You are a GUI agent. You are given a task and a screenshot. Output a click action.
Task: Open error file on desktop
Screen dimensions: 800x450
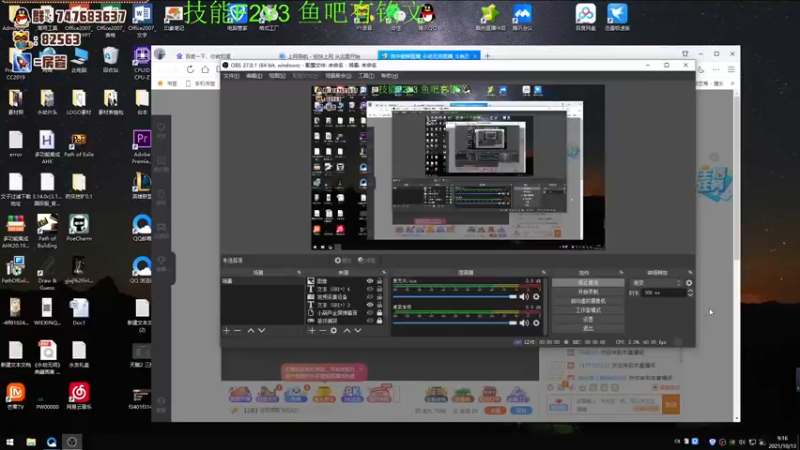pyautogui.click(x=16, y=144)
